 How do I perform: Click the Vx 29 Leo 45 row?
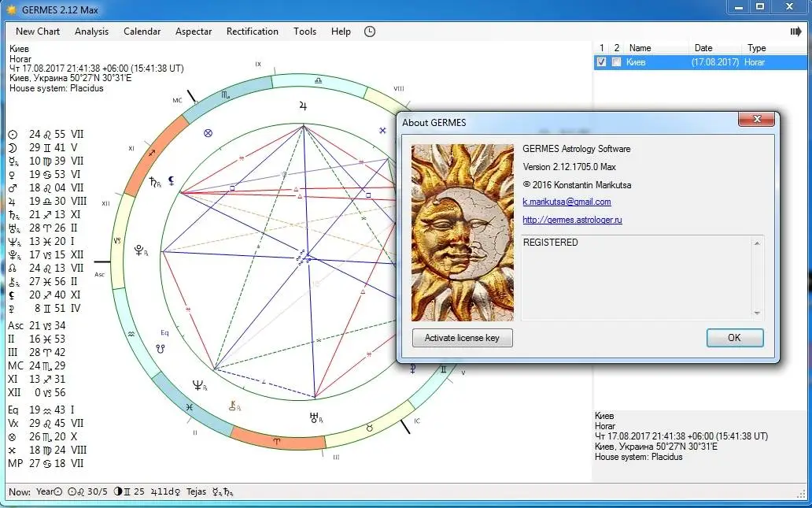[x=46, y=424]
